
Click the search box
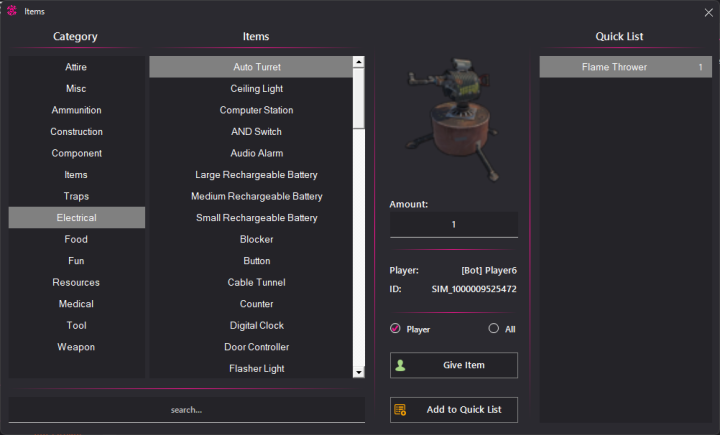[186, 410]
